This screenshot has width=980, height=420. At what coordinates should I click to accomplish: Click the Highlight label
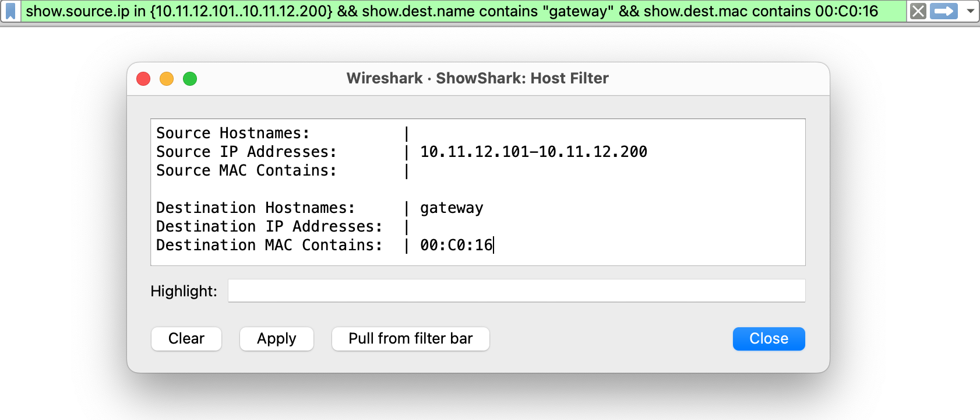184,291
